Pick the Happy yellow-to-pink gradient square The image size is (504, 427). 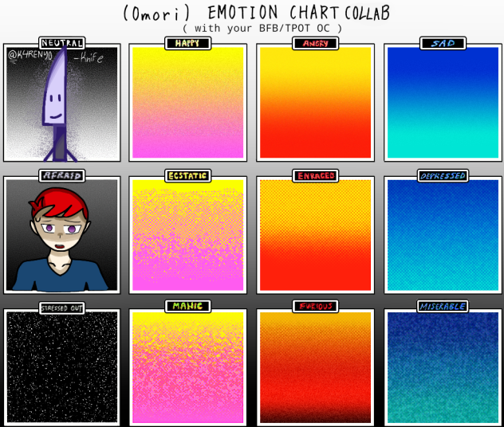[187, 103]
